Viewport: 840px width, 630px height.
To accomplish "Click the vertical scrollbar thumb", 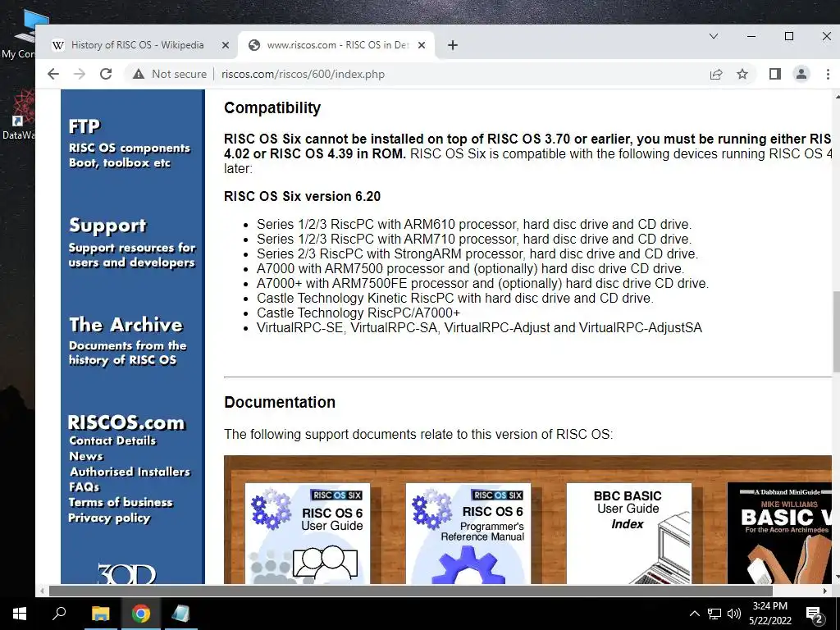I will click(x=836, y=331).
